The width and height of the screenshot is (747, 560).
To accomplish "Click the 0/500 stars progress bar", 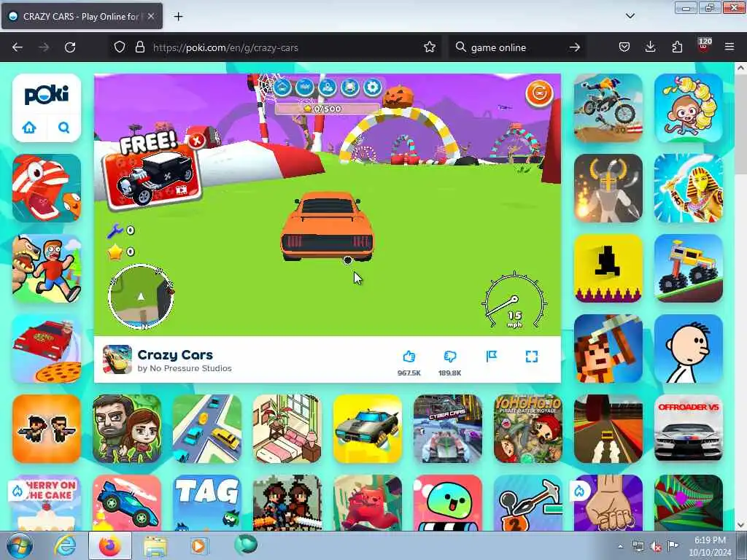I will [328, 109].
